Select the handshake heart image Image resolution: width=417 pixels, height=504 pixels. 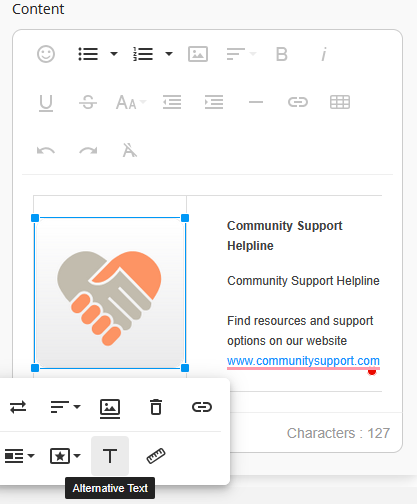tap(110, 293)
